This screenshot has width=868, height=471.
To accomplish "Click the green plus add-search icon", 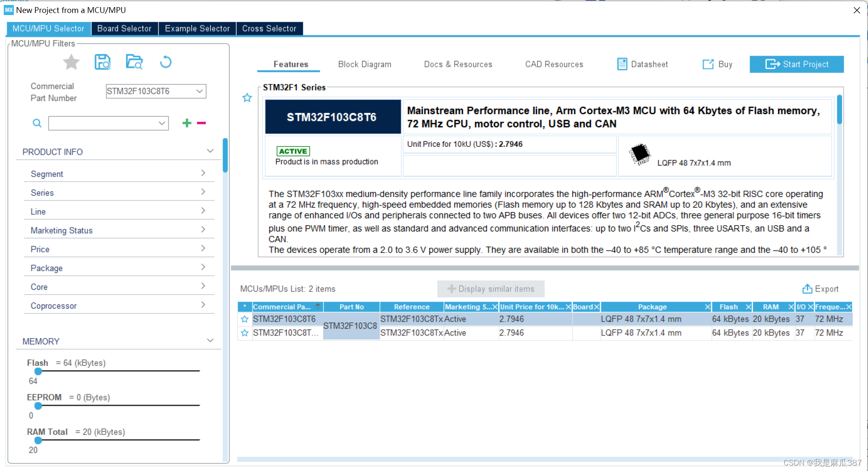I will (187, 123).
